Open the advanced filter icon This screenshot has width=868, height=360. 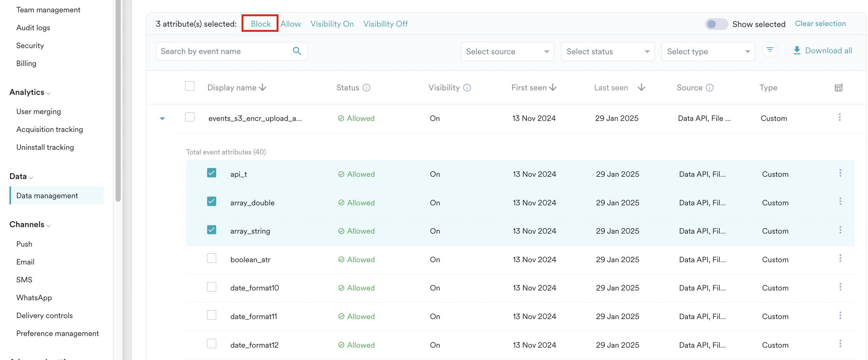click(x=769, y=50)
